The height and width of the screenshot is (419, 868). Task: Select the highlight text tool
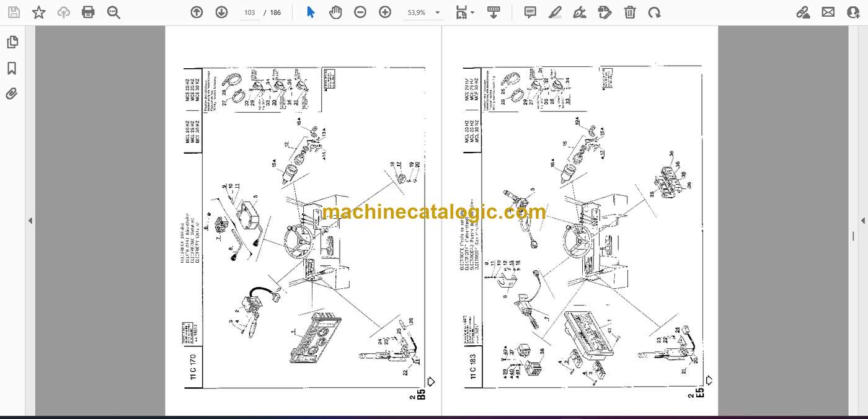click(555, 12)
